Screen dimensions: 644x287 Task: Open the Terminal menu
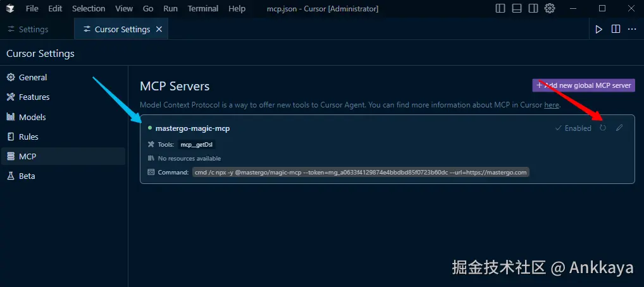203,9
